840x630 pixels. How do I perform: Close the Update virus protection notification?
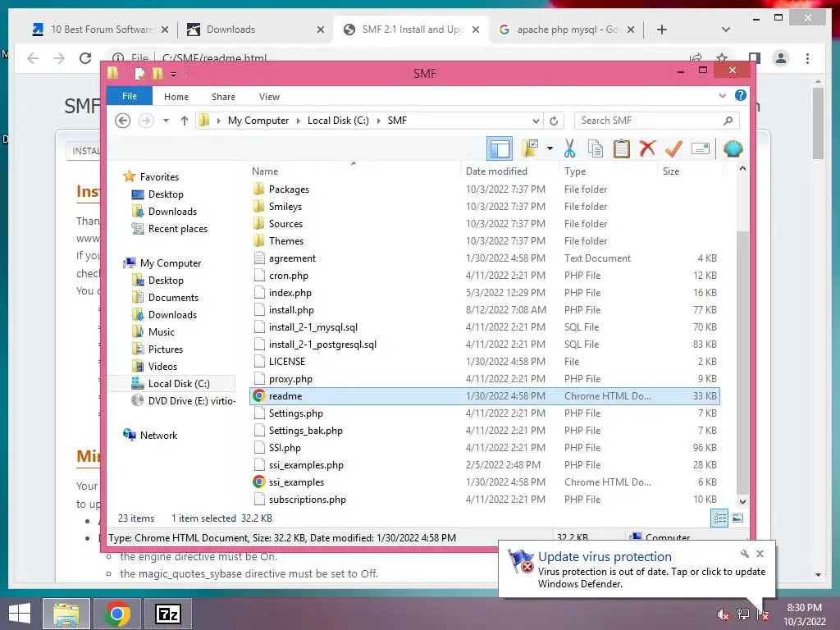(760, 554)
